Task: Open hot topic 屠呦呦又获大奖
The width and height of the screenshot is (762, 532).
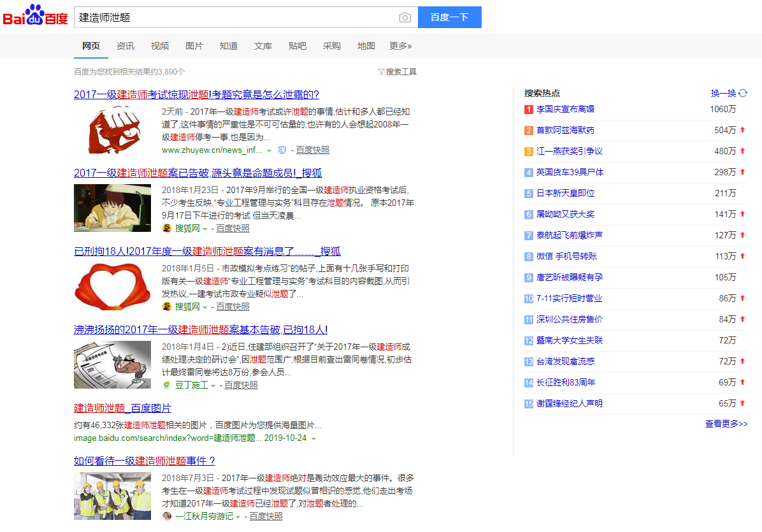Action: (566, 214)
